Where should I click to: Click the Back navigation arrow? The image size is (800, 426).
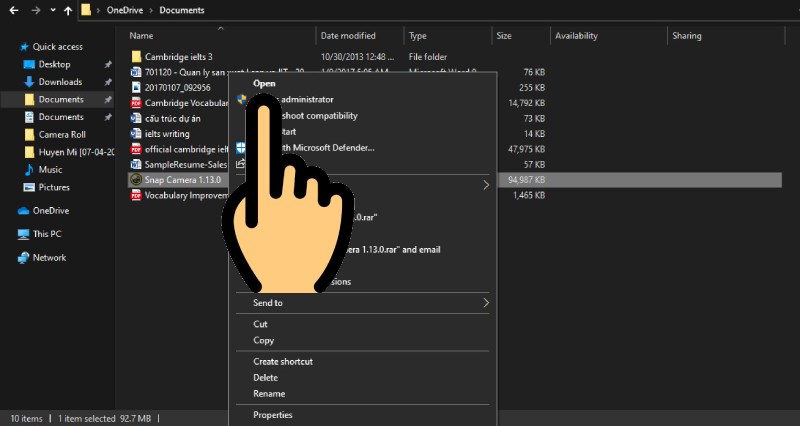point(13,10)
